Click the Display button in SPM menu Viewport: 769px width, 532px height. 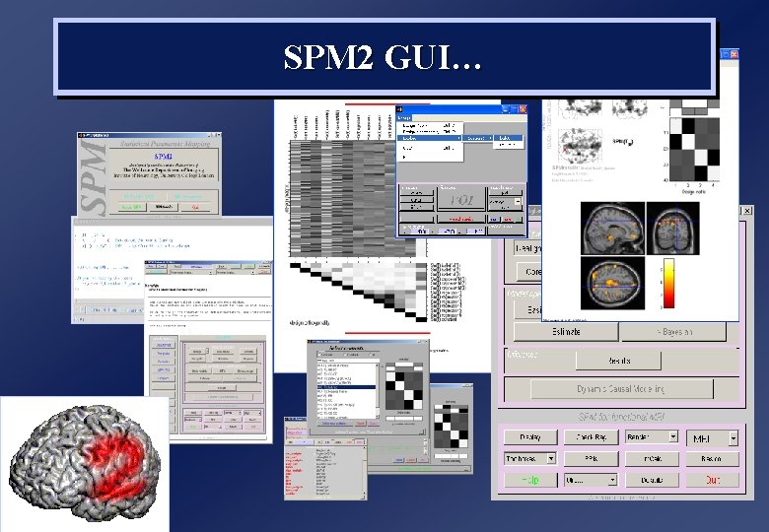click(x=530, y=437)
